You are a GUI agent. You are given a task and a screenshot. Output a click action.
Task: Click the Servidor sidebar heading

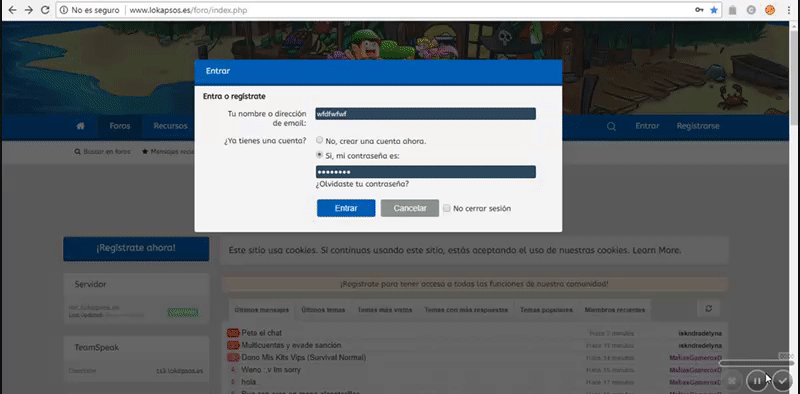click(90, 284)
